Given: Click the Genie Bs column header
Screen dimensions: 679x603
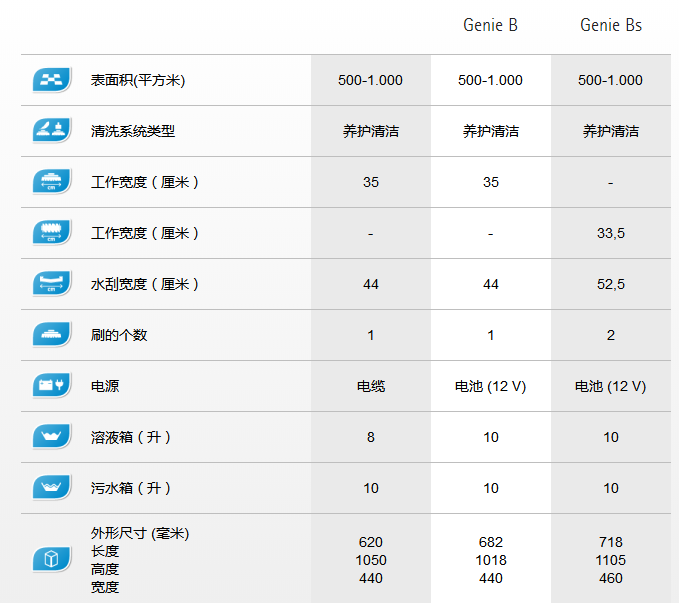Looking at the screenshot, I should [x=610, y=25].
